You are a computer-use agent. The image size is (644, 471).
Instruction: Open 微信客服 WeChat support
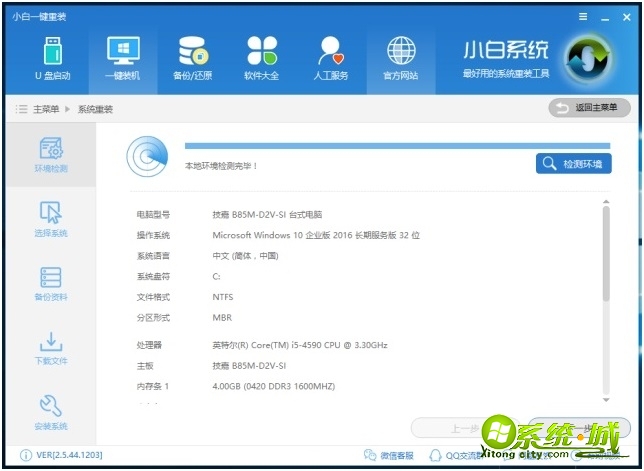click(389, 455)
